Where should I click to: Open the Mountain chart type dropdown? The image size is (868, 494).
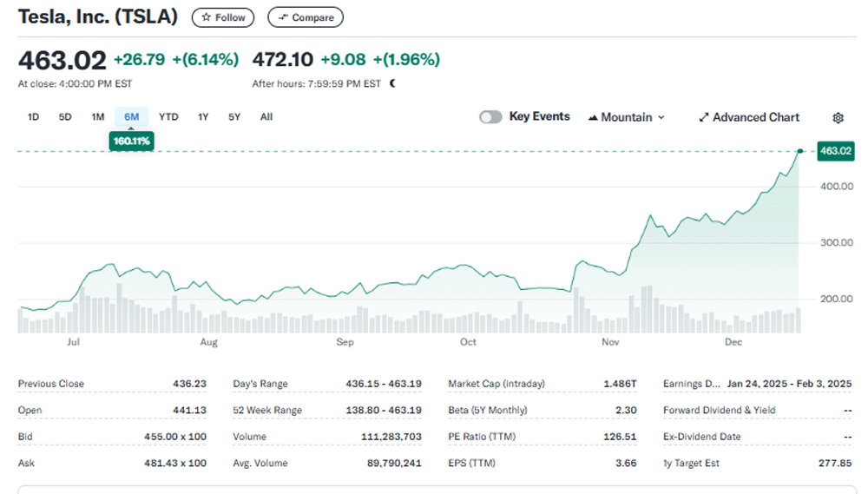click(x=626, y=117)
